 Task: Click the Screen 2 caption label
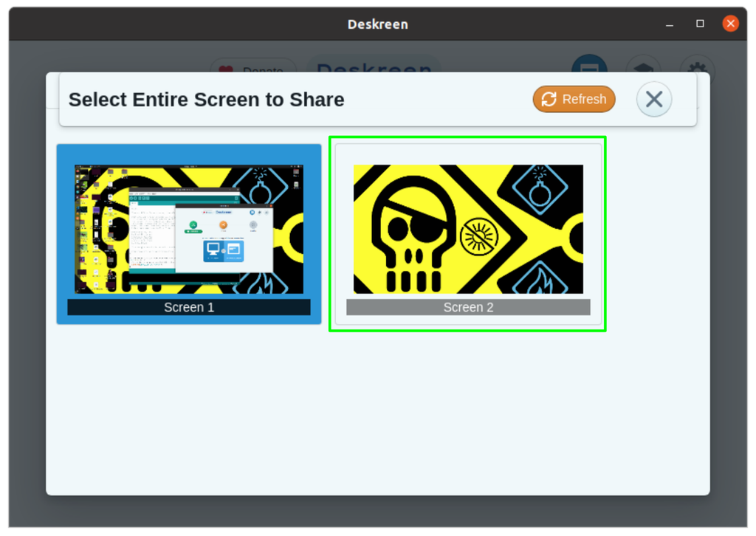467,307
